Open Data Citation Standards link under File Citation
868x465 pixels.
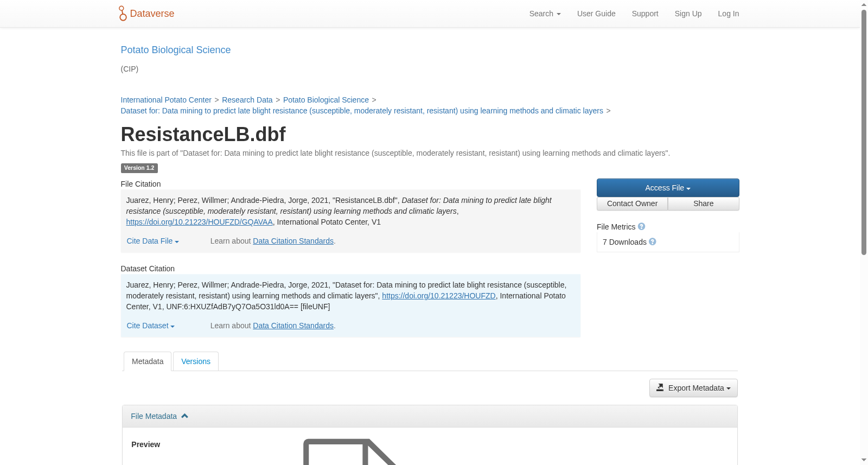[x=293, y=241]
